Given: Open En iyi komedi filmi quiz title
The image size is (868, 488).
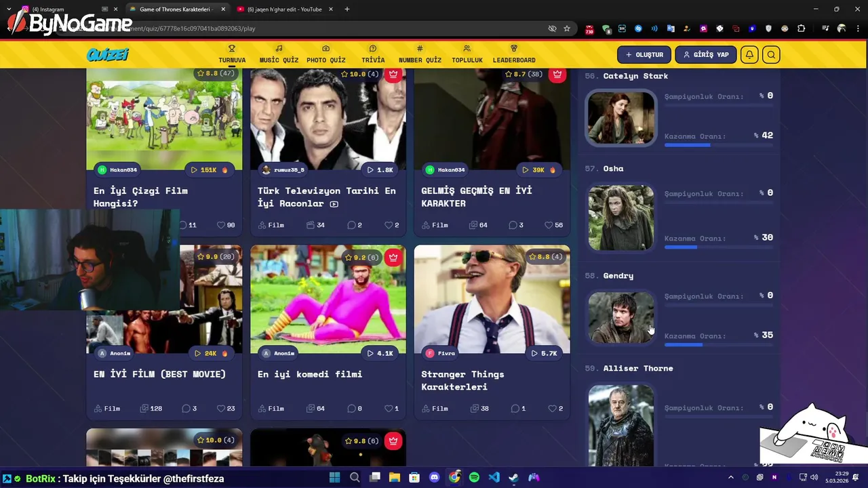Looking at the screenshot, I should pyautogui.click(x=310, y=374).
